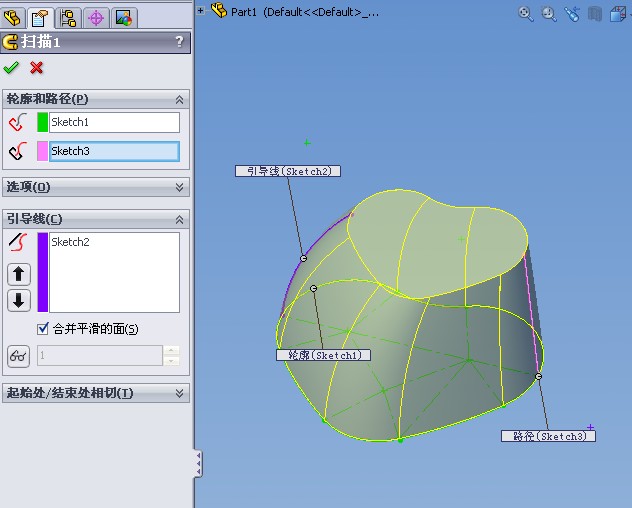Click the Zoom to Fit icon
The width and height of the screenshot is (632, 508).
(525, 14)
